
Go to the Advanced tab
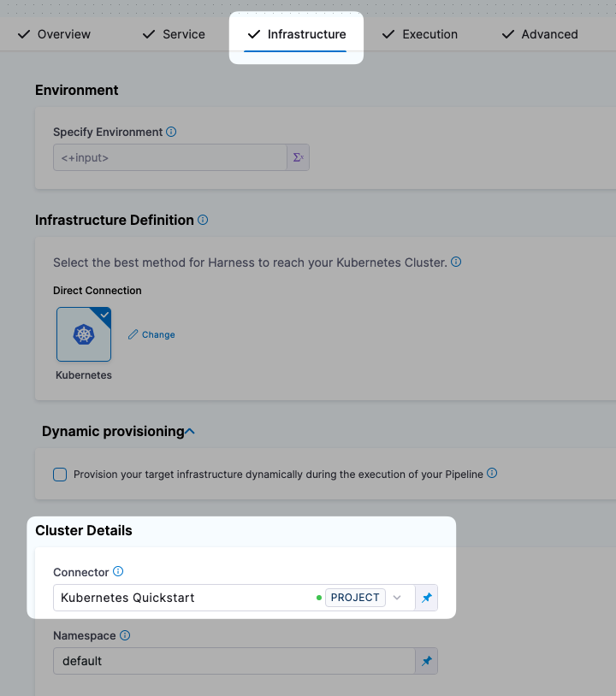[540, 34]
